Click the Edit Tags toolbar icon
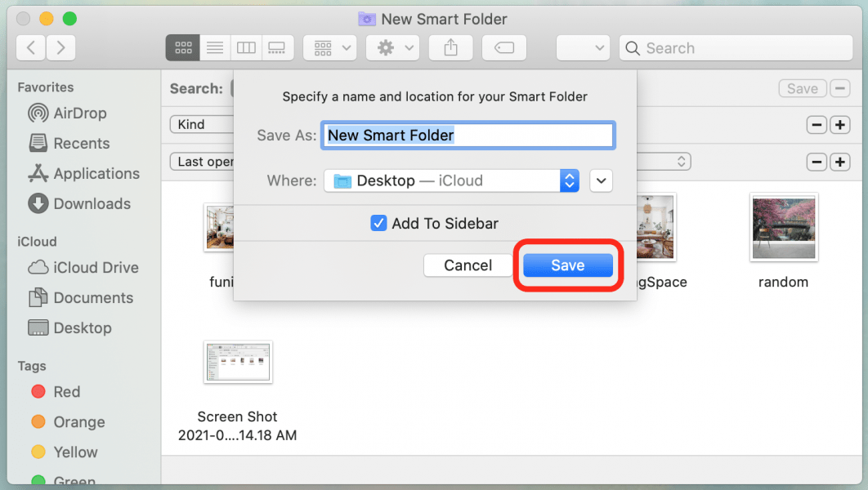868x490 pixels. (x=504, y=47)
